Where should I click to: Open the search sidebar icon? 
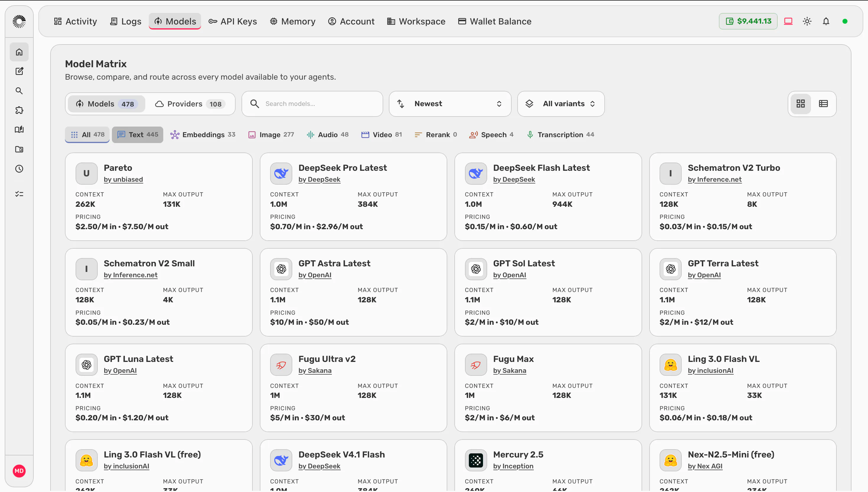coord(19,91)
